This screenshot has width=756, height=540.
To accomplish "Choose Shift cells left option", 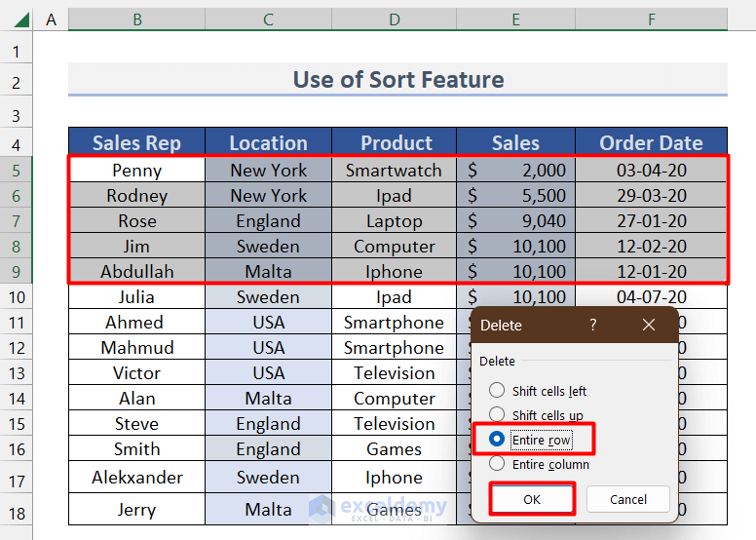I will tap(498, 391).
